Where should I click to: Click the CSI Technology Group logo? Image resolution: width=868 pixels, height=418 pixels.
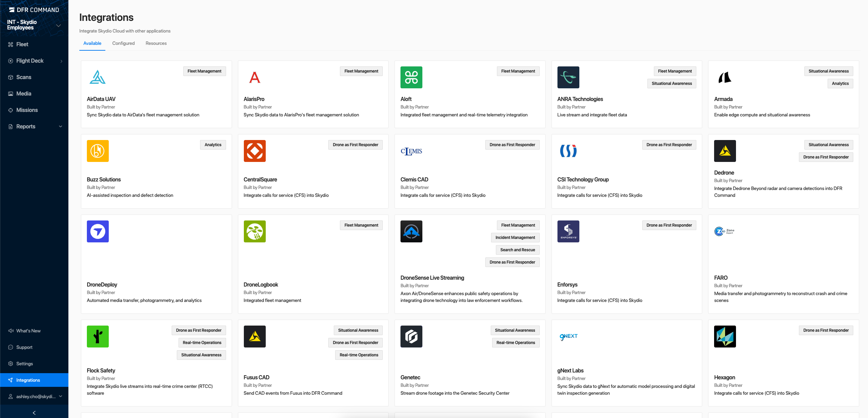568,151
